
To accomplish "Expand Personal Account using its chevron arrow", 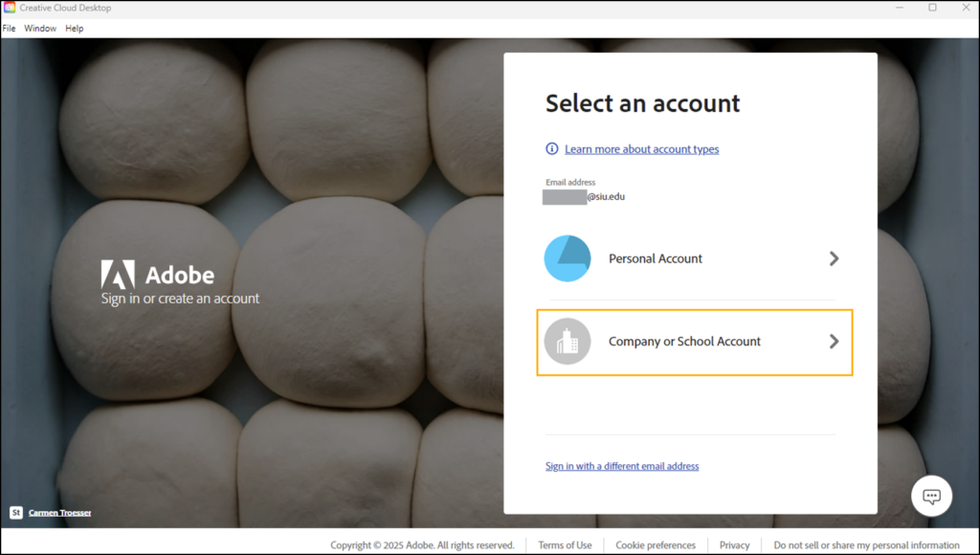I will coord(834,258).
